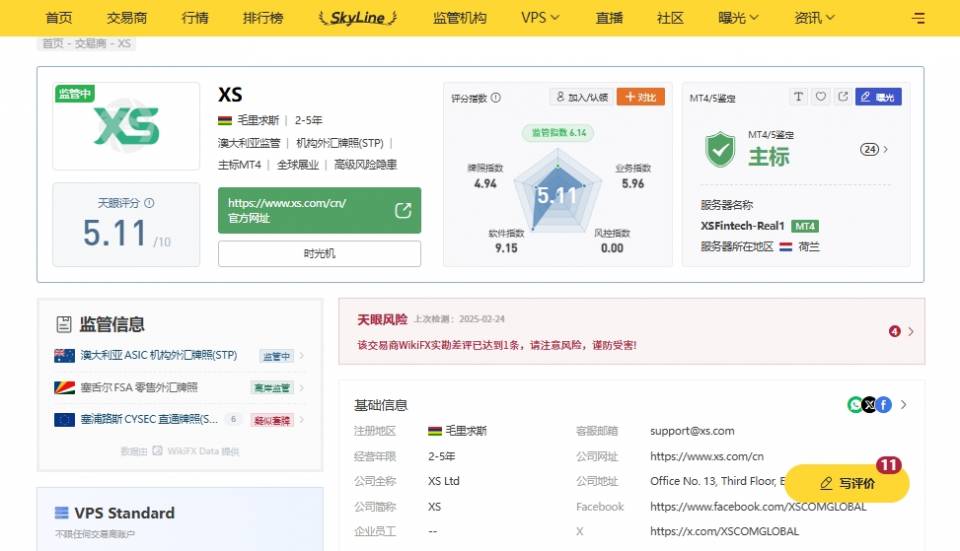Open 塞舌尔 FSA license row chevron

301,387
